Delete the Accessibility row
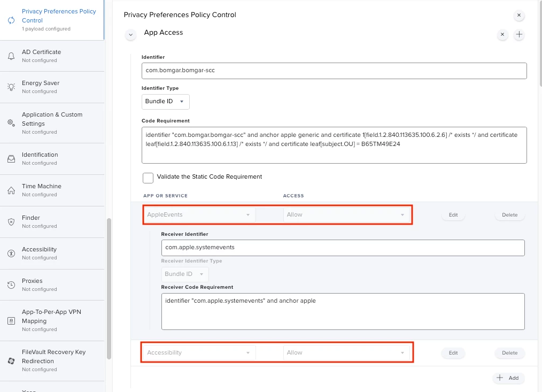The height and width of the screenshot is (392, 542). tap(509, 353)
